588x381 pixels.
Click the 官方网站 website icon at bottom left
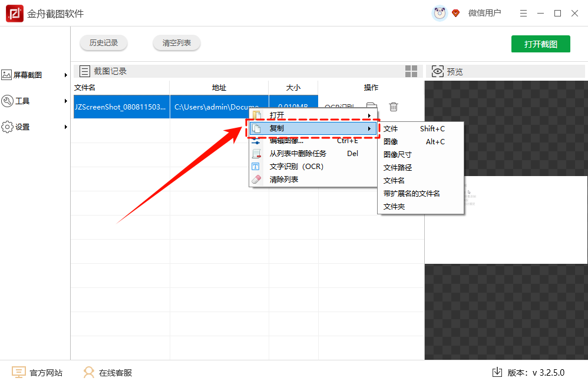coord(18,372)
